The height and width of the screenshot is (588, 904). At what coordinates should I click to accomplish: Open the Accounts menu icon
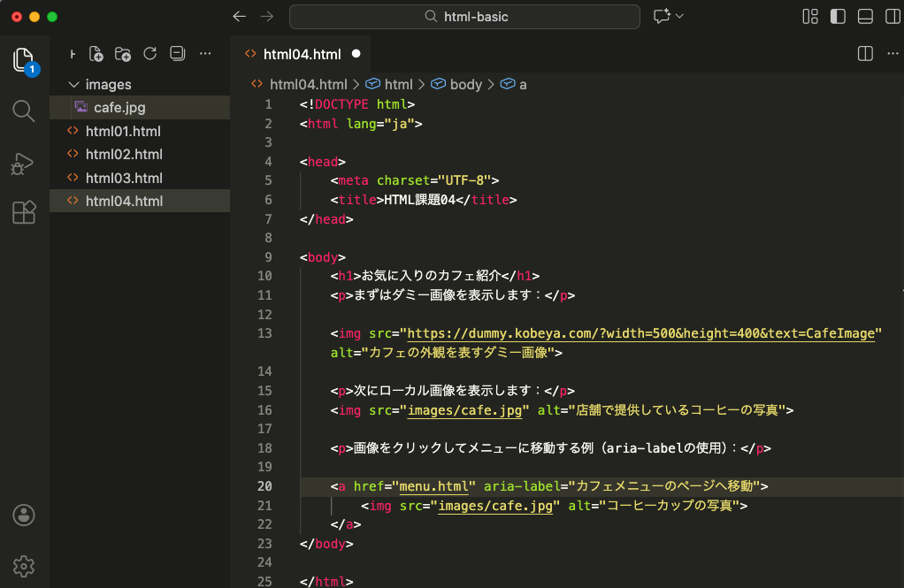click(24, 515)
